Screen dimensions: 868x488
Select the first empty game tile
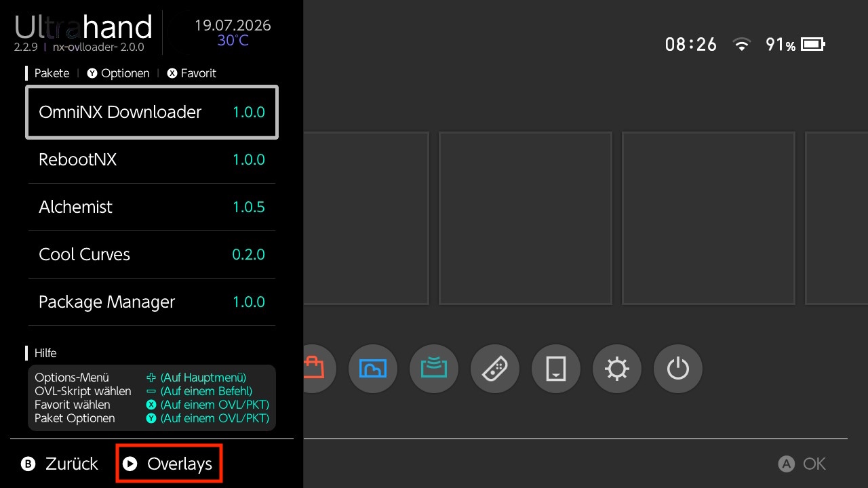(366, 218)
